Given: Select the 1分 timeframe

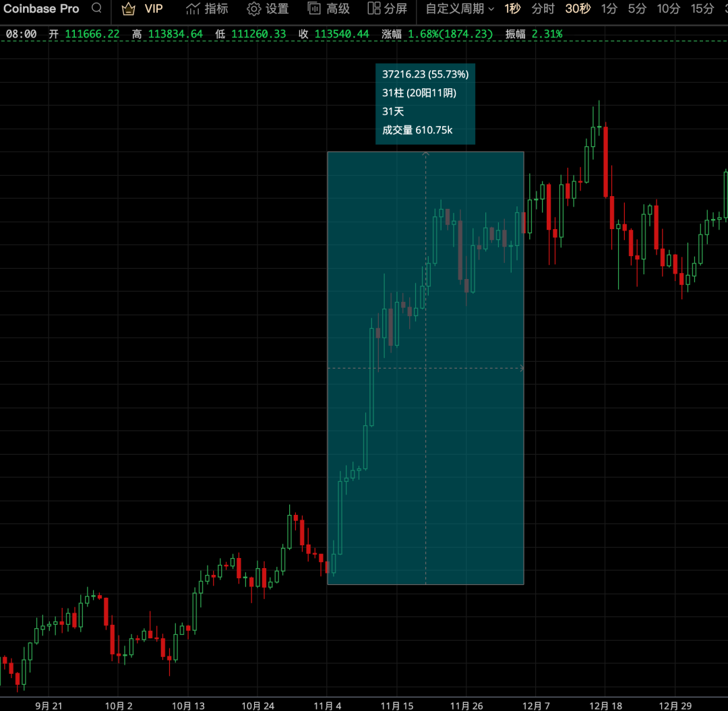Looking at the screenshot, I should (x=609, y=9).
